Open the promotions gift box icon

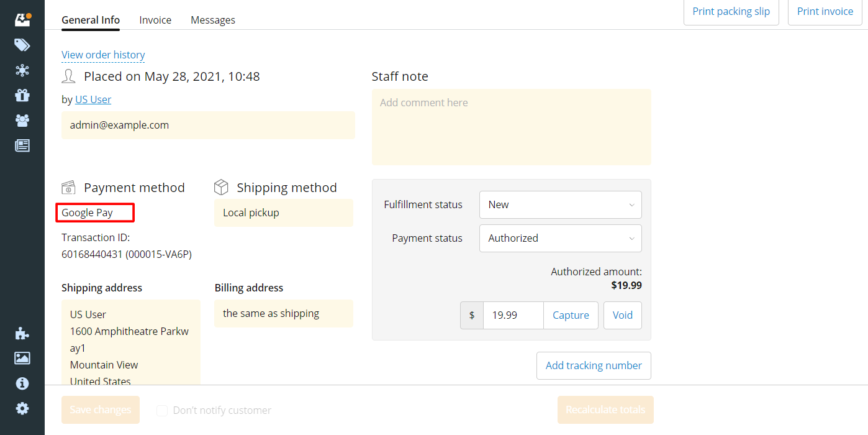[x=22, y=95]
